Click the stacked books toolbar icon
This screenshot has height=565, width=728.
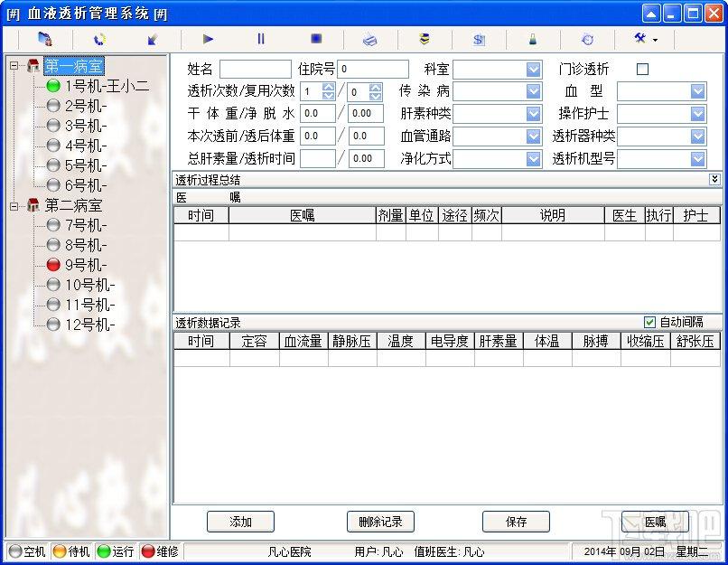424,39
